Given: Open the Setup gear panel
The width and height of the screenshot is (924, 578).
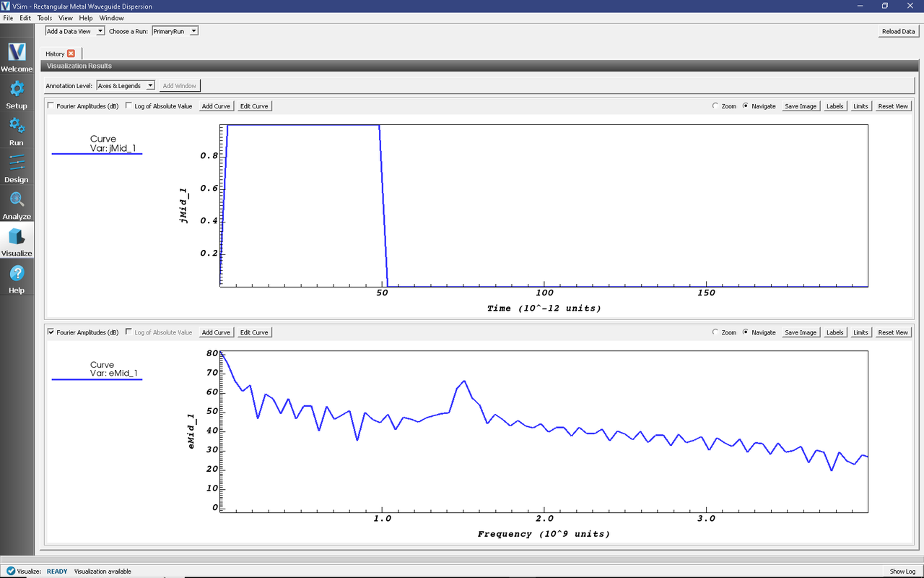Looking at the screenshot, I should click(17, 94).
